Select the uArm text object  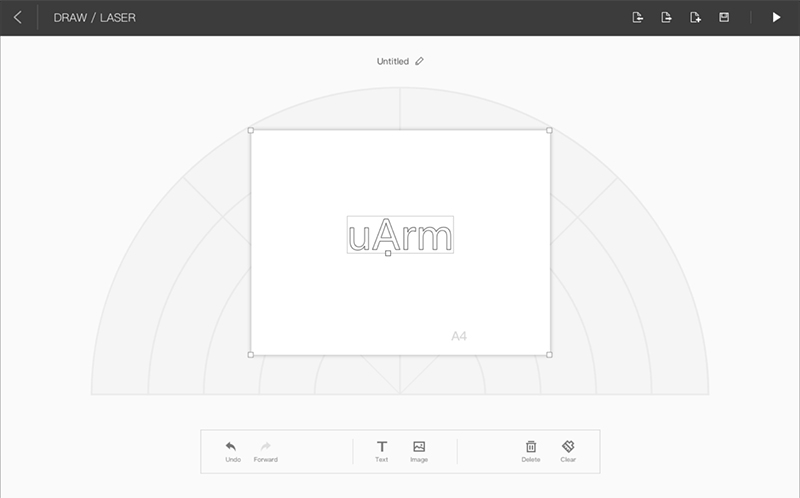400,235
